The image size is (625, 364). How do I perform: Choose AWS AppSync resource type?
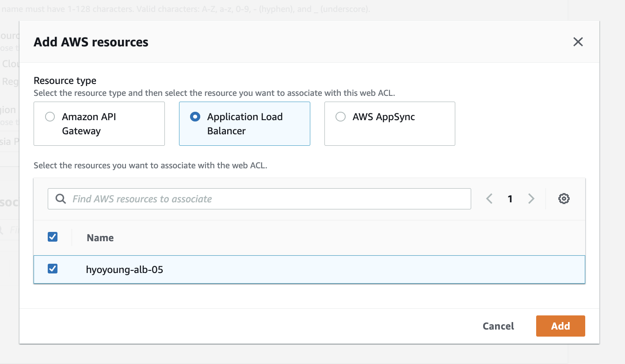point(340,117)
